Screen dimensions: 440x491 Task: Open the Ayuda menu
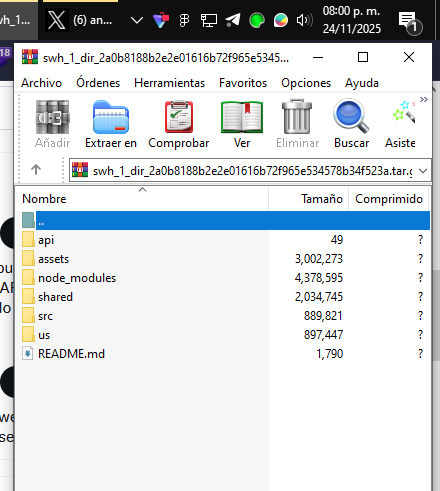(362, 83)
